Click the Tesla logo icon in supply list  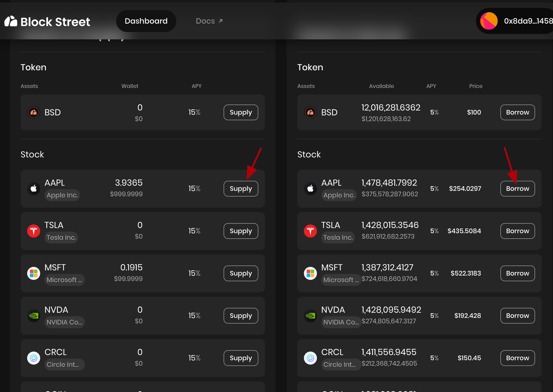click(x=34, y=231)
